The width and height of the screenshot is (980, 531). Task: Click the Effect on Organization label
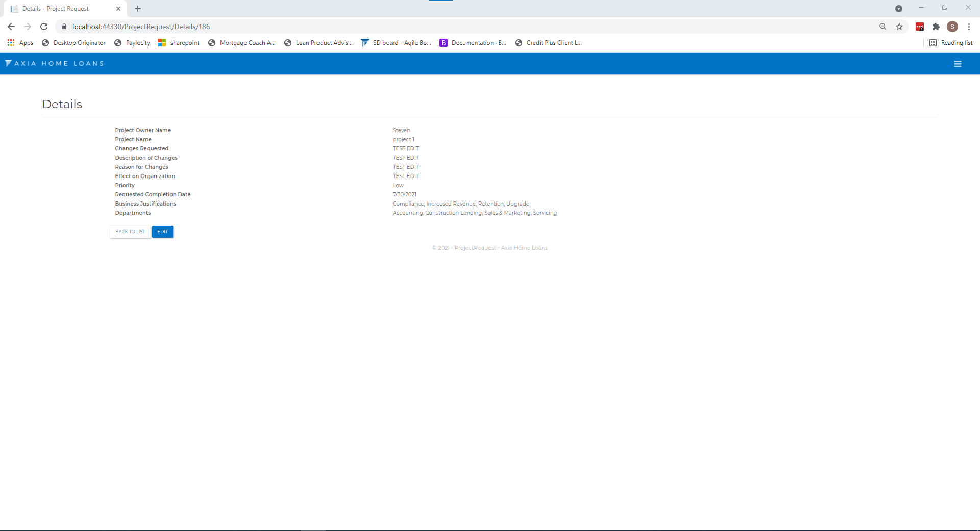click(x=145, y=176)
